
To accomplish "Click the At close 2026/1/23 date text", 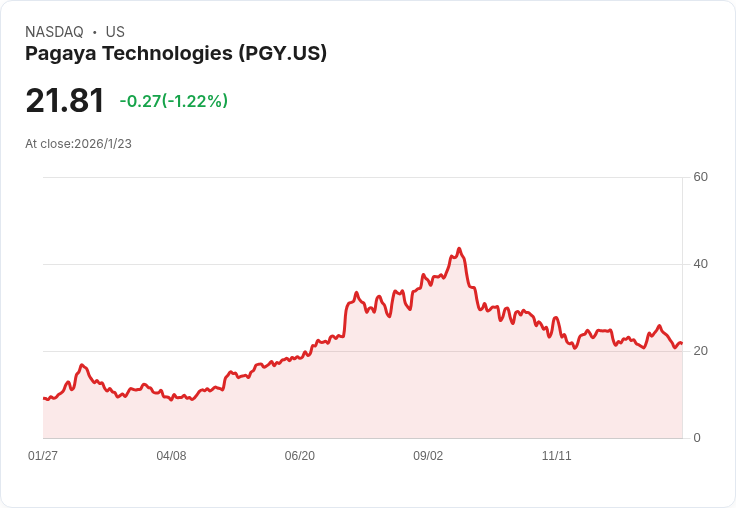I will 78,144.
